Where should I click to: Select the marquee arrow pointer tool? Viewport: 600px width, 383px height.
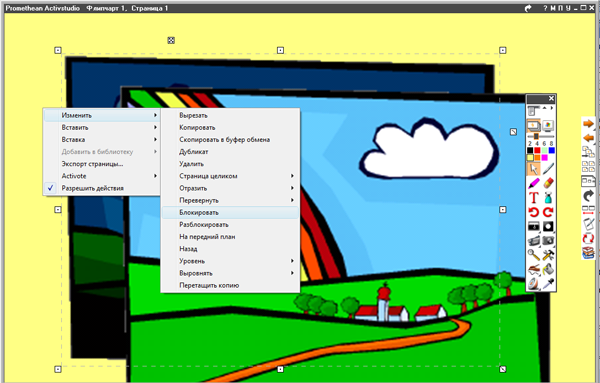tap(533, 169)
